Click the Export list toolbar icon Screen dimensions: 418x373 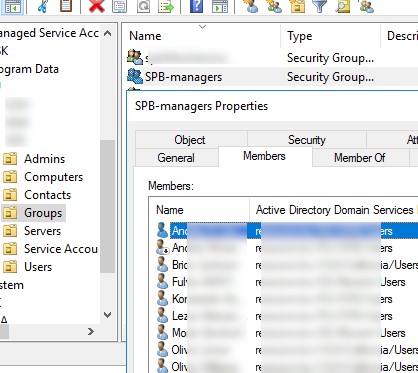pos(166,6)
